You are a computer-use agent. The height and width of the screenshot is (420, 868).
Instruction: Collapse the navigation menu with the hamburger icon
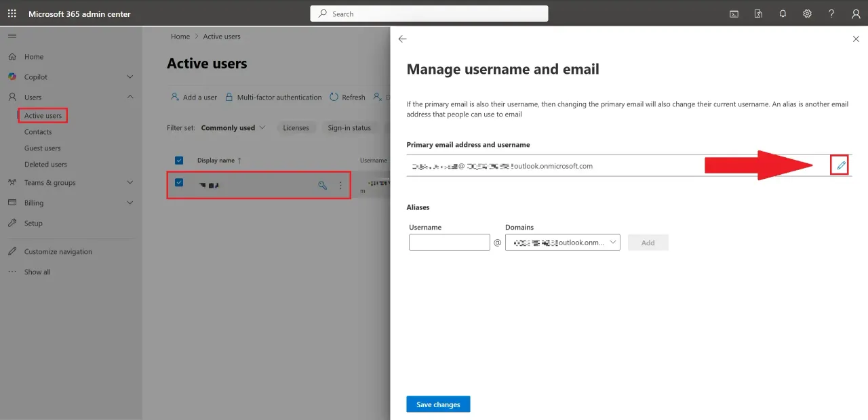click(12, 35)
